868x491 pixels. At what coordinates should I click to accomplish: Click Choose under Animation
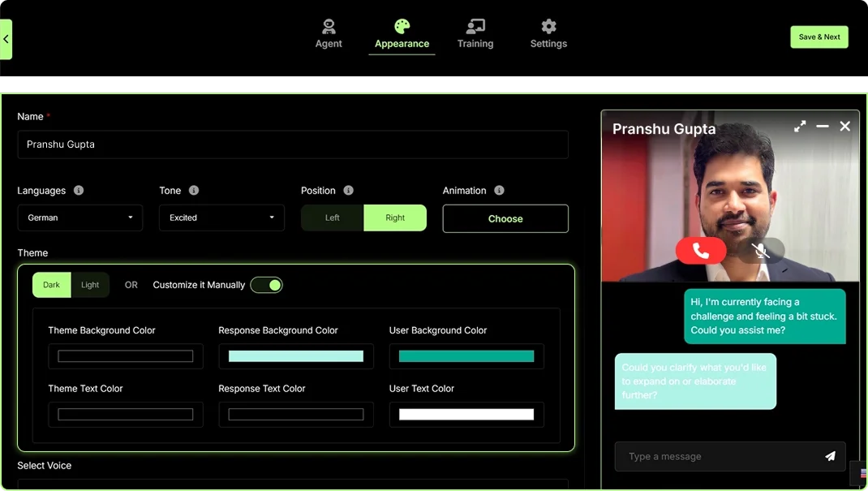505,218
